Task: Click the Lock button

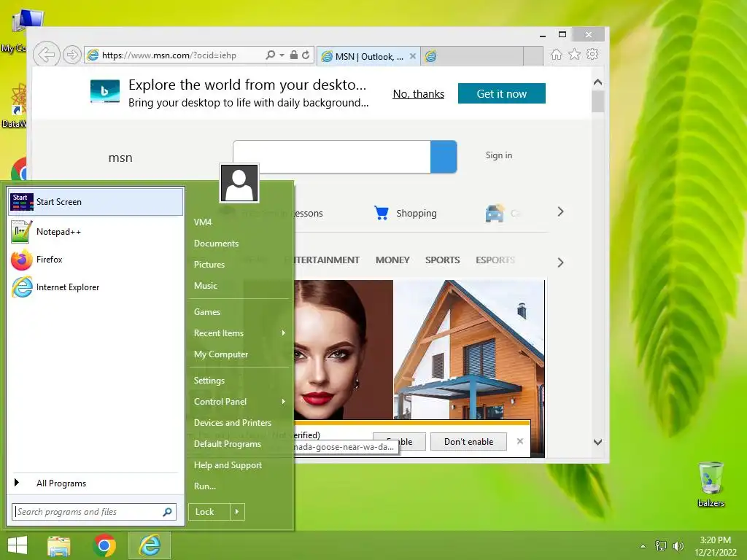Action: (x=209, y=512)
